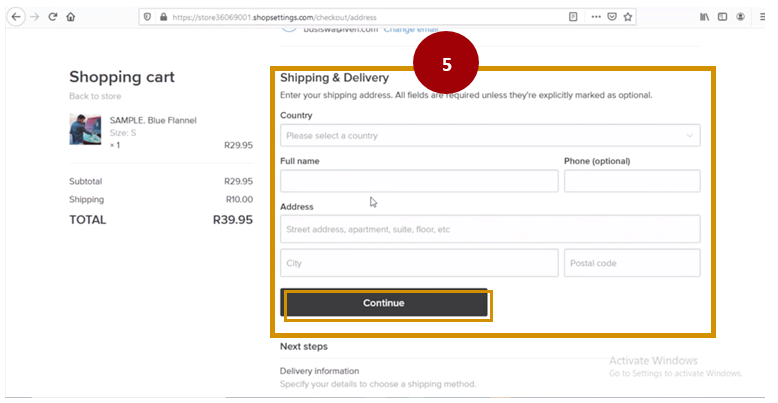Click the browser forward arrow
Image resolution: width=778 pixels, height=403 pixels.
click(x=34, y=17)
